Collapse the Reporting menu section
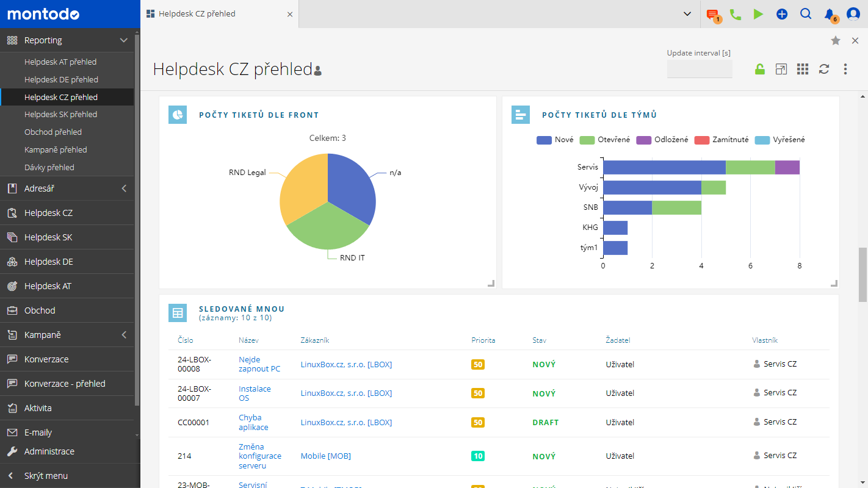 tap(124, 40)
